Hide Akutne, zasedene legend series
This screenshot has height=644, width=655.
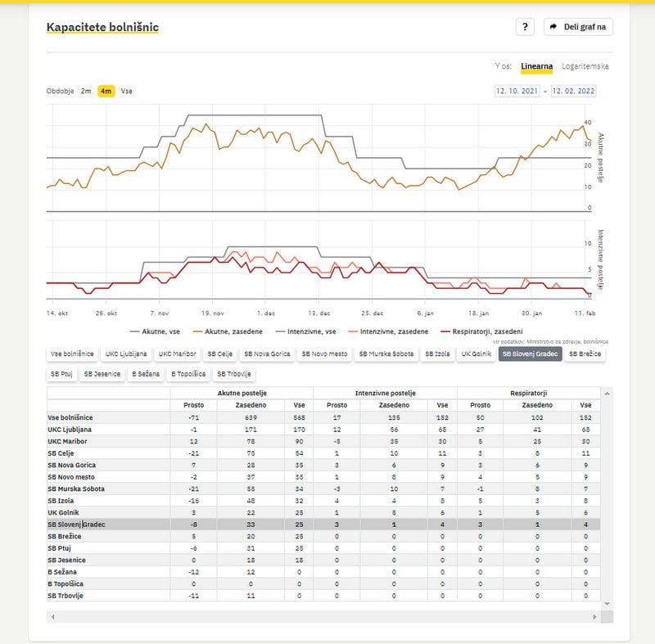tap(228, 331)
